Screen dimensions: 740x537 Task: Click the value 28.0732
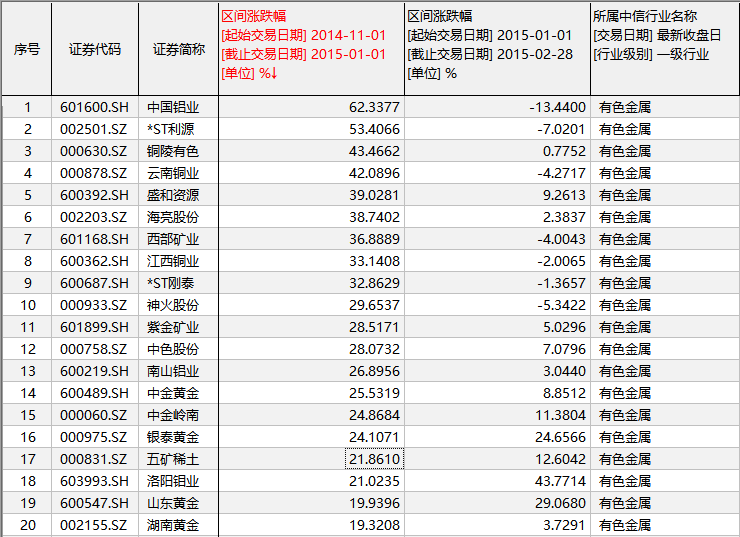[x=374, y=349]
